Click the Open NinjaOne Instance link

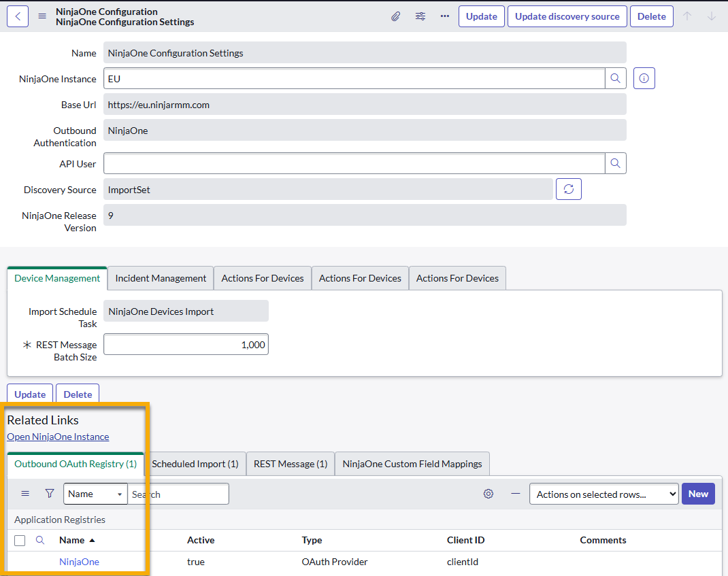58,437
